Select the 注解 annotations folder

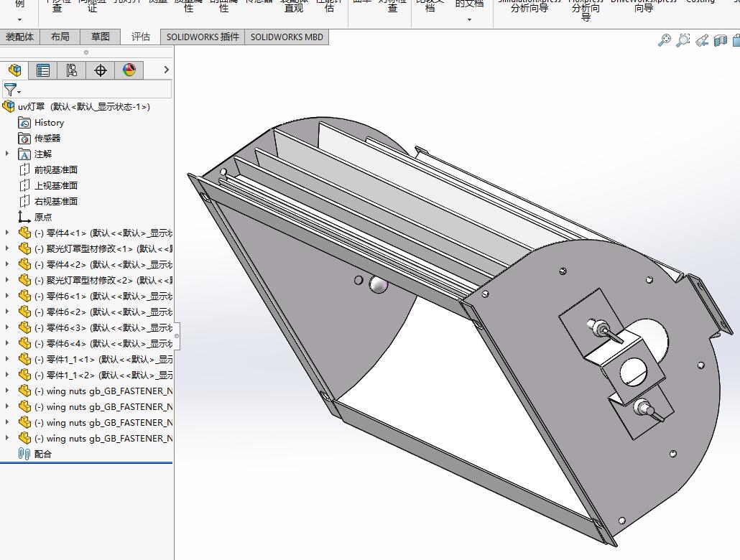coord(35,154)
